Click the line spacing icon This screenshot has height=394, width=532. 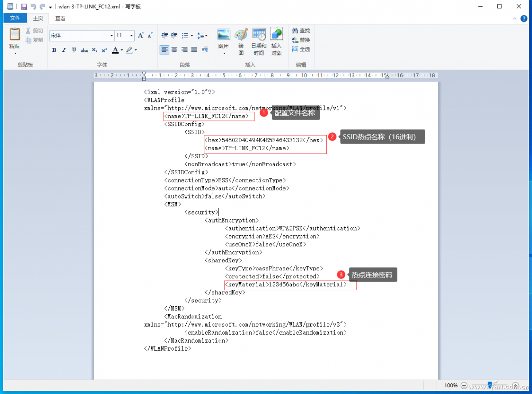pyautogui.click(x=200, y=35)
